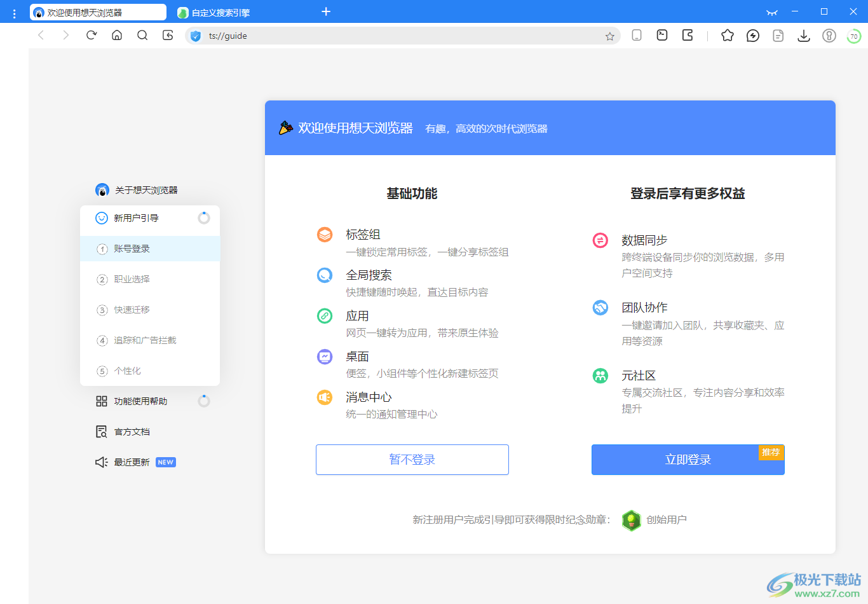Open the search magnifier in toolbar
Screen dimensions: 868x604
click(142, 36)
